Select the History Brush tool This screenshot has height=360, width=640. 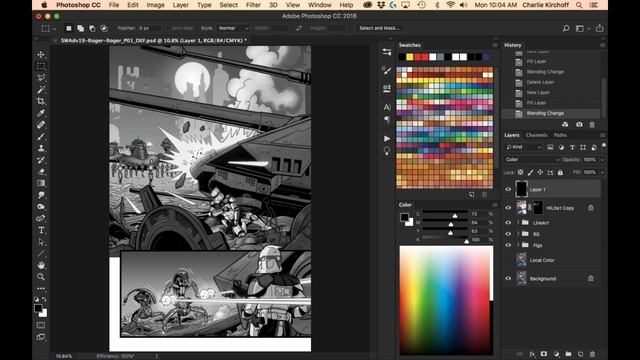pyautogui.click(x=41, y=160)
